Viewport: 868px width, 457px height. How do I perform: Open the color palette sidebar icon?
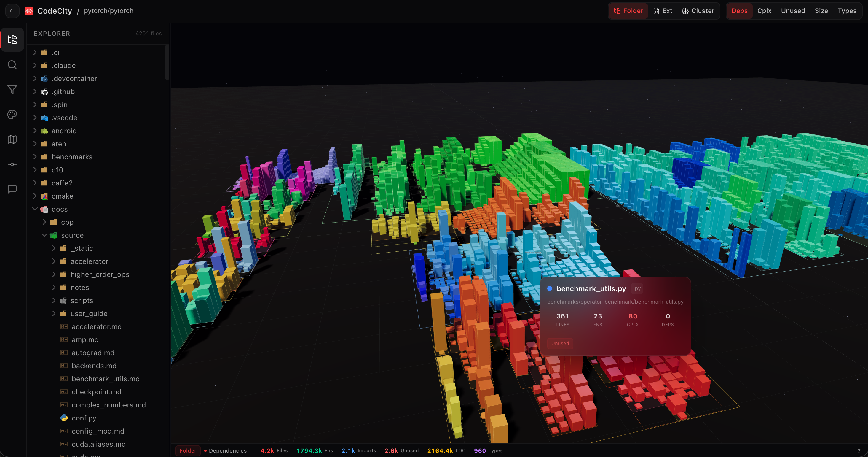pos(12,115)
